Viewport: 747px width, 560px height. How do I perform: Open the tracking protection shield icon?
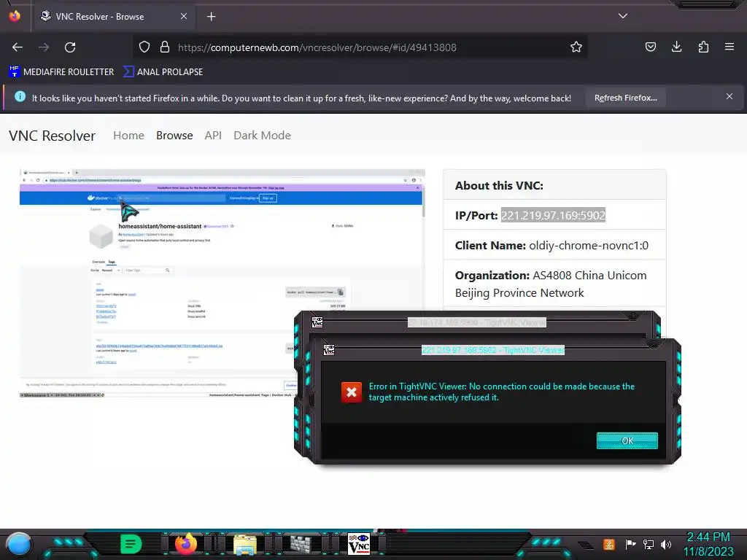click(x=144, y=47)
